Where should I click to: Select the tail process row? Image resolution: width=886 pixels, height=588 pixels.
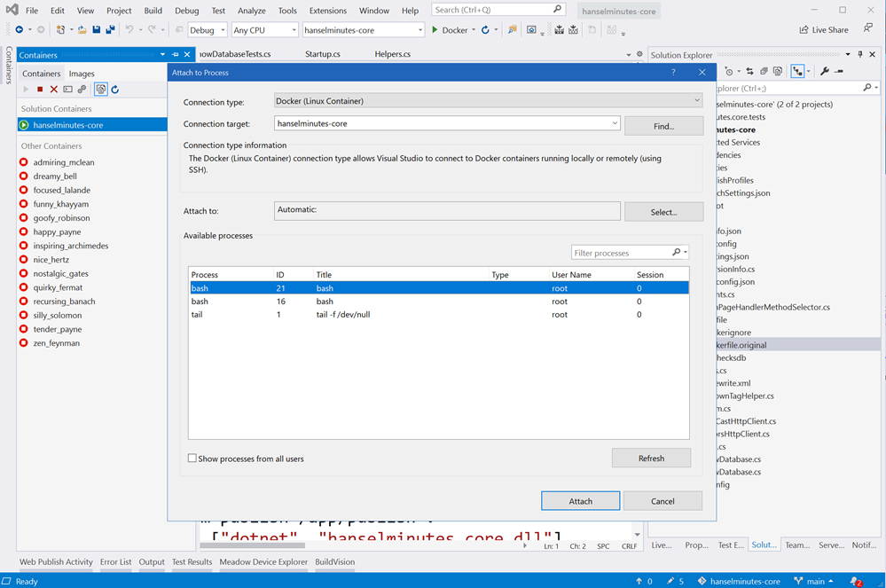pyautogui.click(x=439, y=315)
